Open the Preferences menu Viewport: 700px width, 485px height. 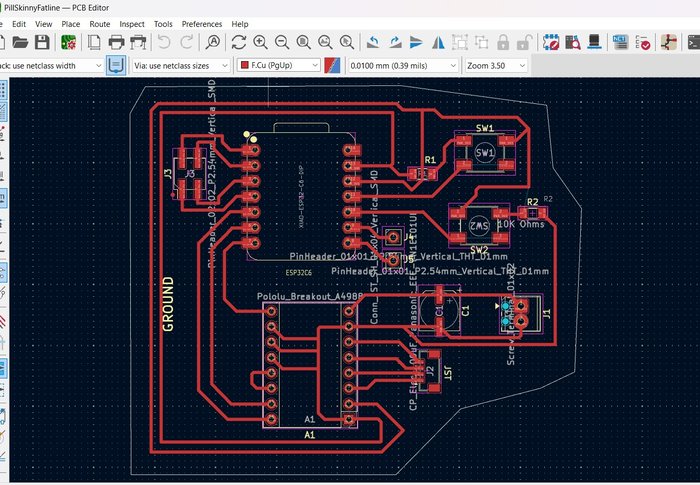tap(202, 24)
